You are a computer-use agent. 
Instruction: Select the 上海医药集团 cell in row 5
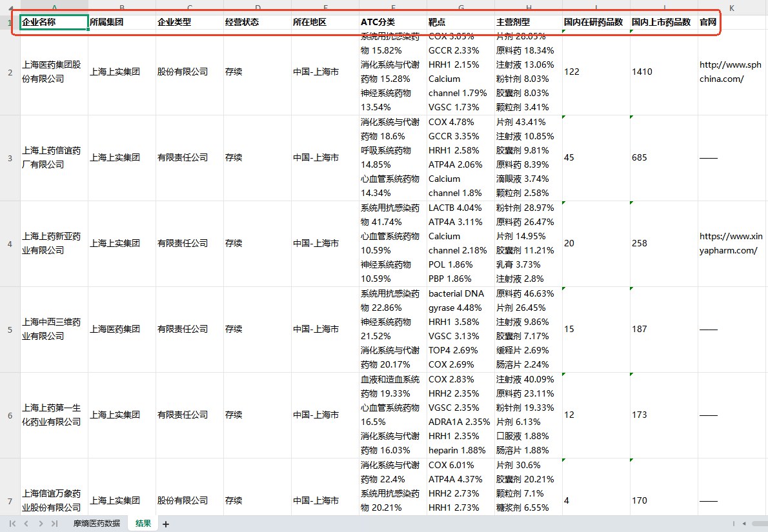123,329
